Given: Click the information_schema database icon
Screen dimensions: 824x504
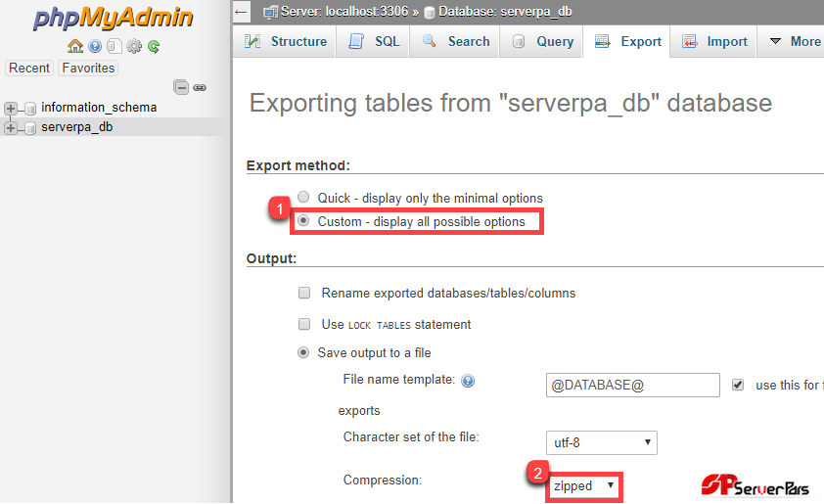Looking at the screenshot, I should (x=30, y=108).
